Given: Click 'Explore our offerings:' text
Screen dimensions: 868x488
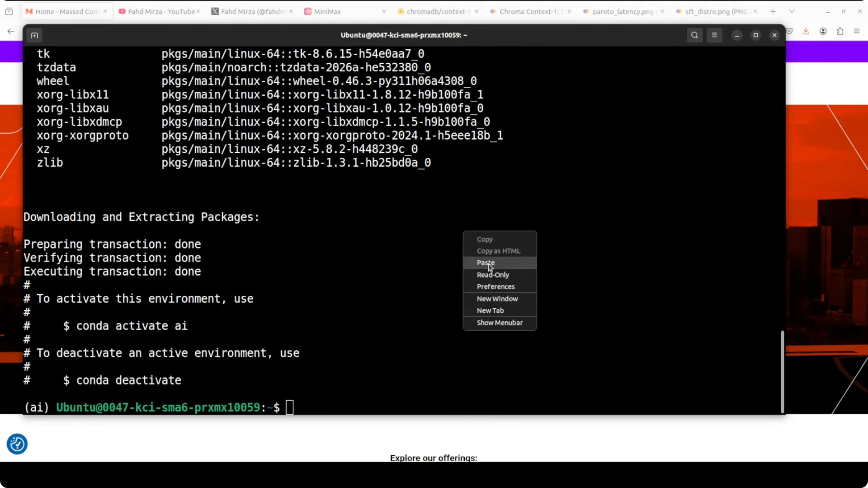Looking at the screenshot, I should click(434, 458).
